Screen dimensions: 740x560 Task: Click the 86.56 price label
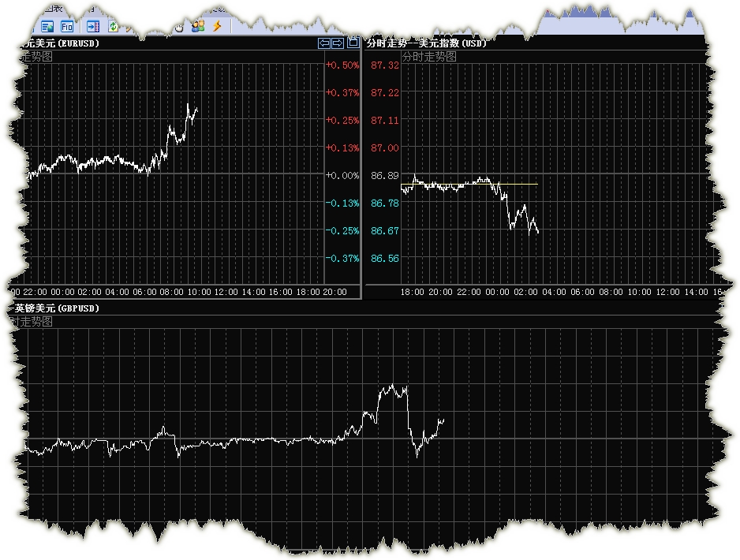coord(385,259)
